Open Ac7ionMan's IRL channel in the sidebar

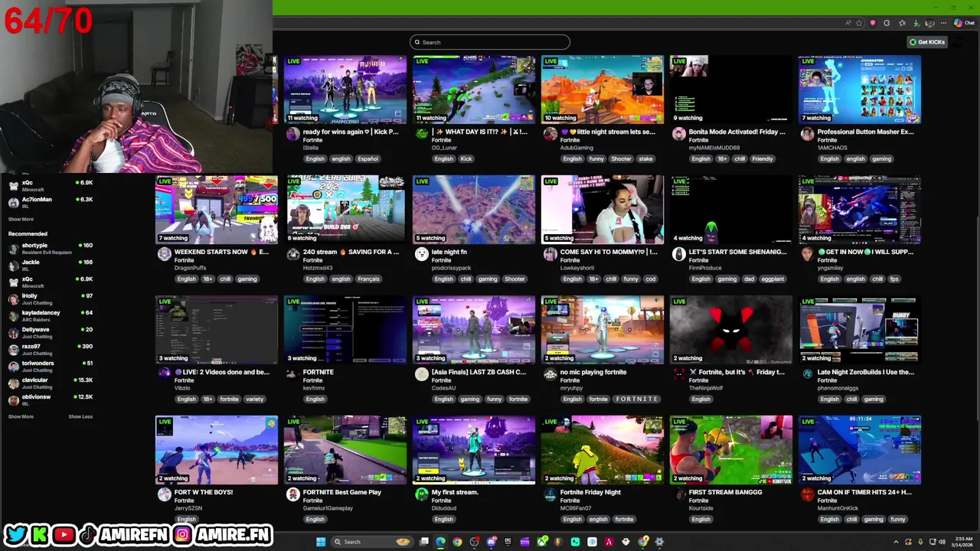click(x=50, y=202)
